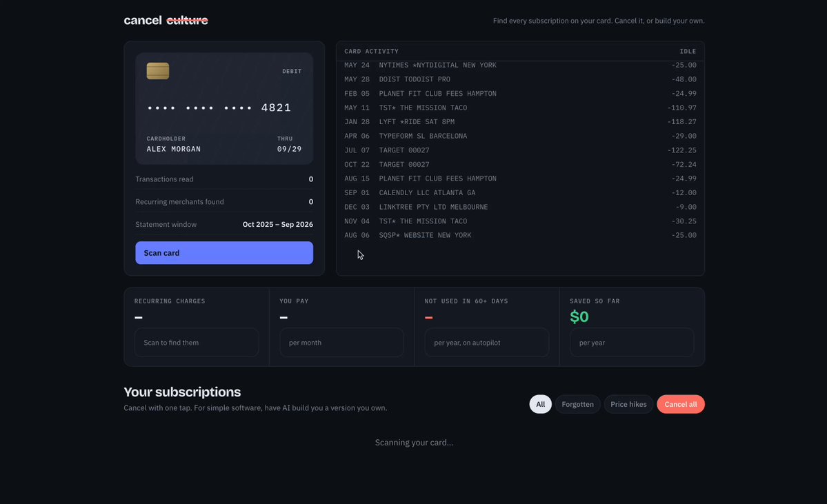Image resolution: width=827 pixels, height=504 pixels.
Task: Select the statement window Oct 2025 – Sep 2026
Action: click(278, 225)
